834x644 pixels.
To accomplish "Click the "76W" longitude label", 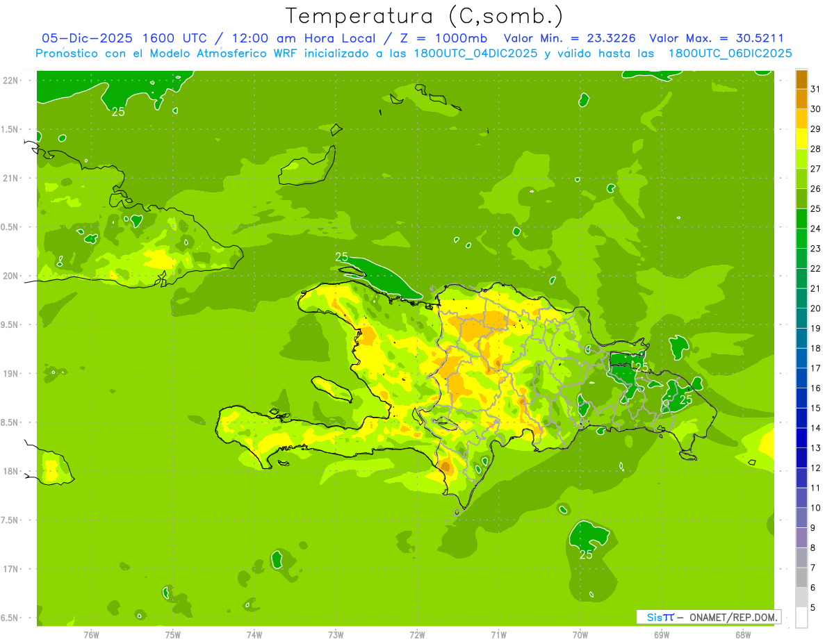I will (x=91, y=634).
